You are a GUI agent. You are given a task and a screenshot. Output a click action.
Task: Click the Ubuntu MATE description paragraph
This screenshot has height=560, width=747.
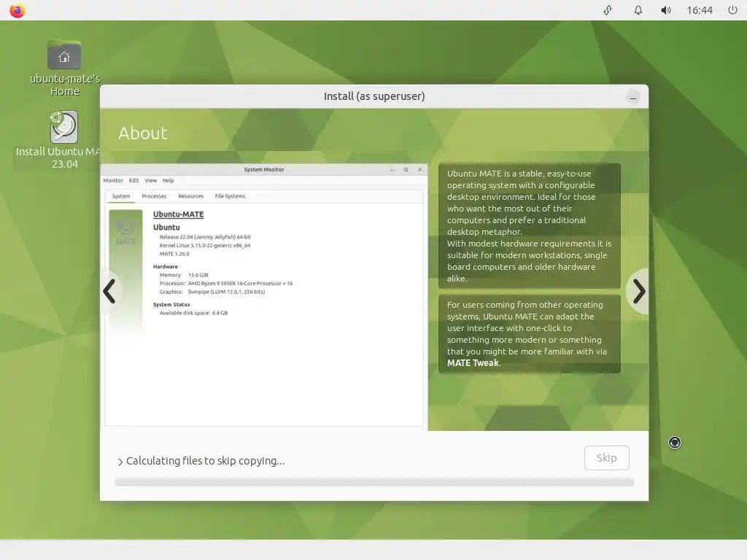[x=530, y=226]
